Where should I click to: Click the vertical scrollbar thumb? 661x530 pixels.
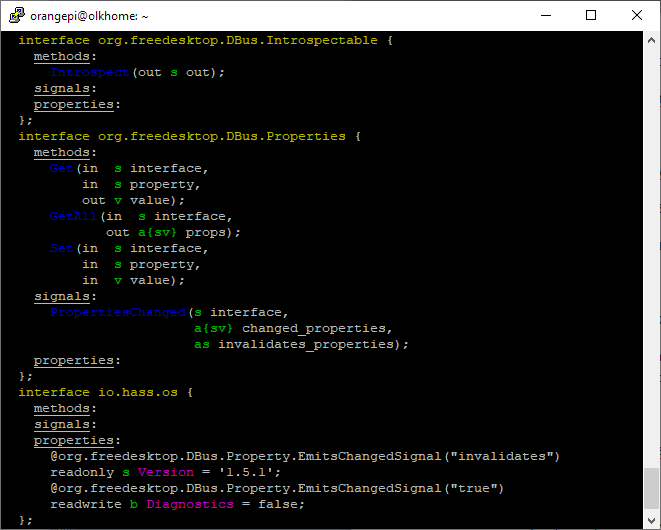(651, 489)
